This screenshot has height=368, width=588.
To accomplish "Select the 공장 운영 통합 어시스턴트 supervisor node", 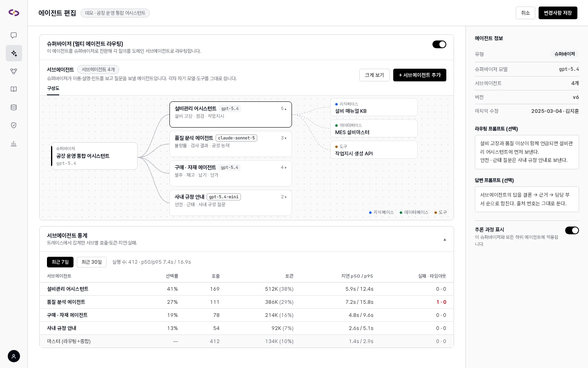I will click(x=94, y=156).
